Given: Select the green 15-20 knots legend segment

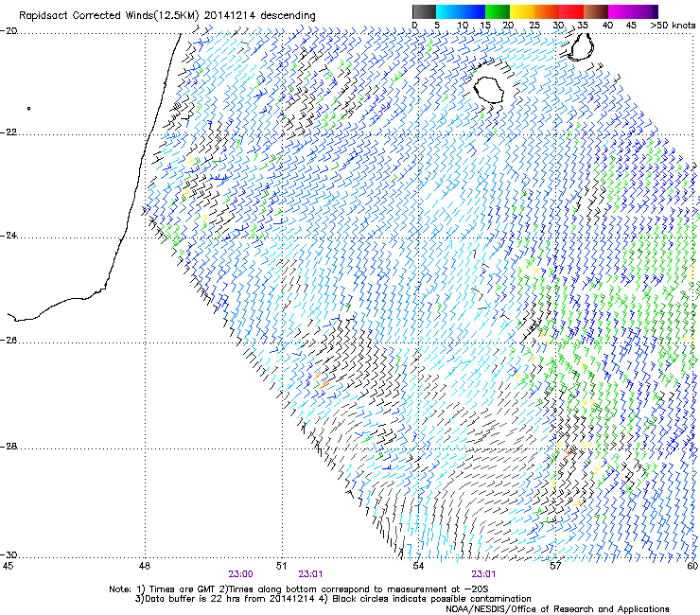Looking at the screenshot, I should [x=498, y=11].
